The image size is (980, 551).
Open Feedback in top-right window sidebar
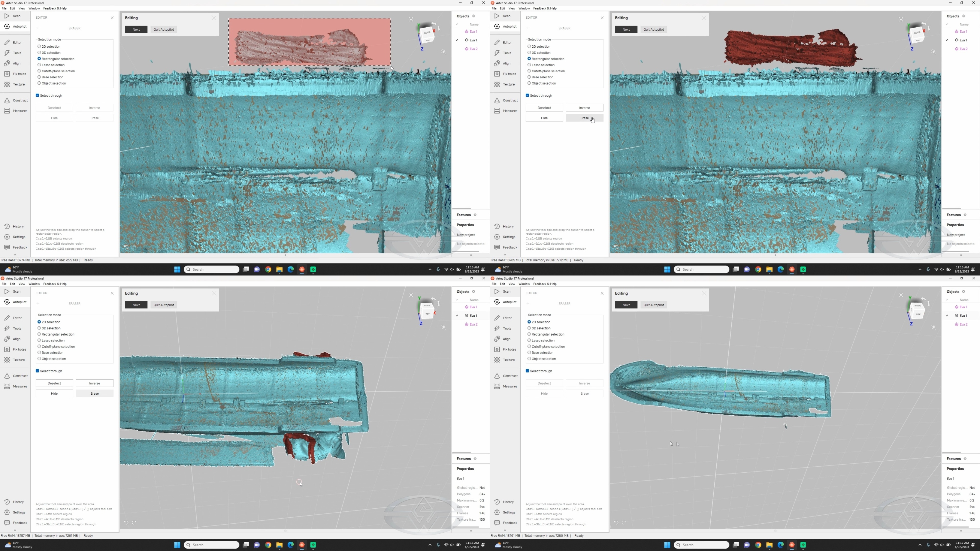pos(506,247)
